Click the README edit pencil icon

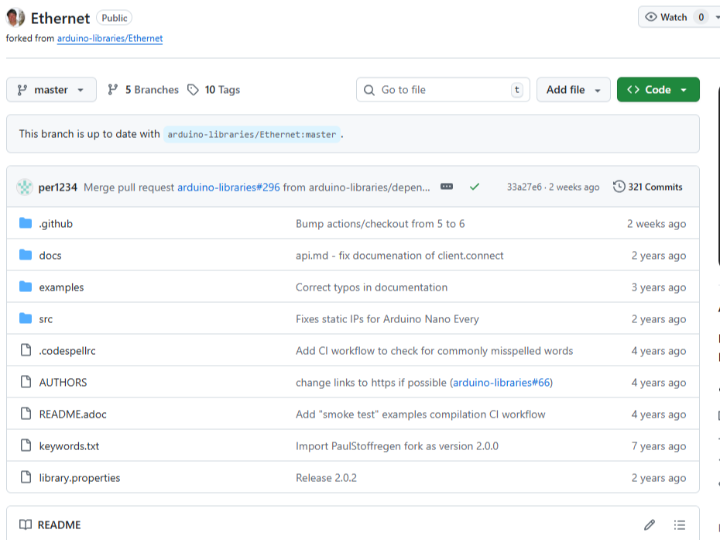[x=649, y=525]
